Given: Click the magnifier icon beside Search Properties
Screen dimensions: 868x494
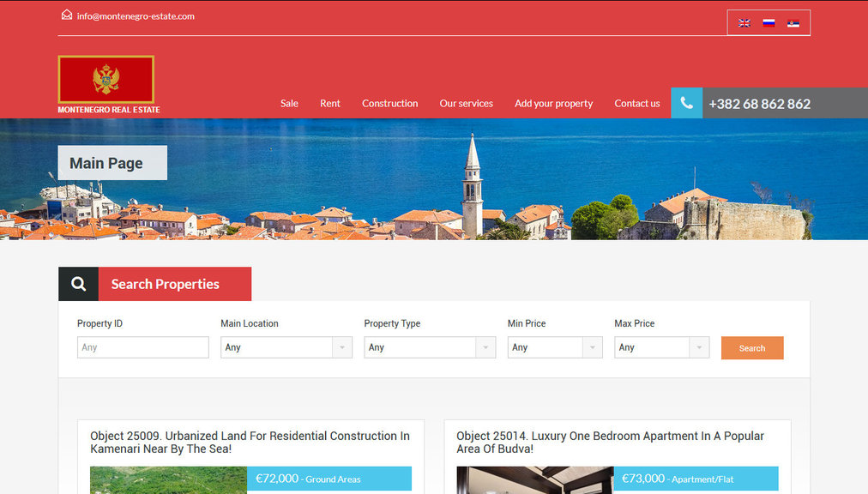Looking at the screenshot, I should coord(78,284).
